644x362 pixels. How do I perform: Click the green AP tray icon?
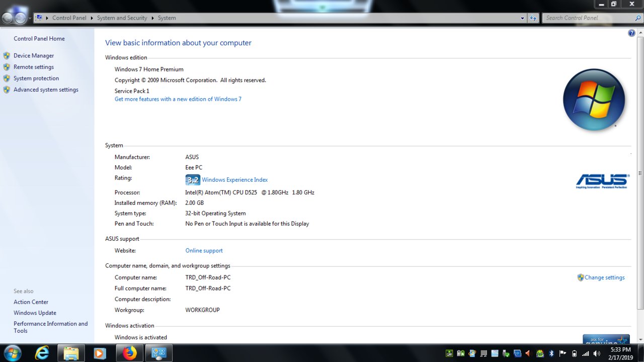[x=540, y=353]
